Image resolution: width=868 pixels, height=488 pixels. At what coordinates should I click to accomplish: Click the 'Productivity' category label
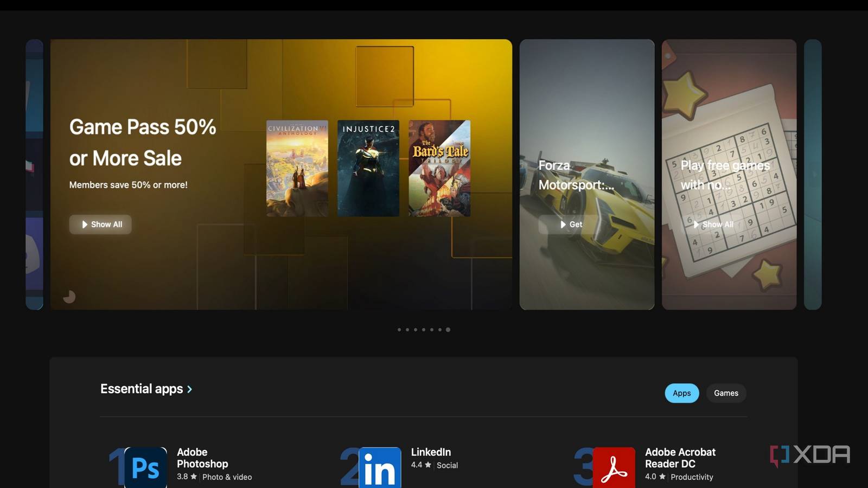coord(692,477)
